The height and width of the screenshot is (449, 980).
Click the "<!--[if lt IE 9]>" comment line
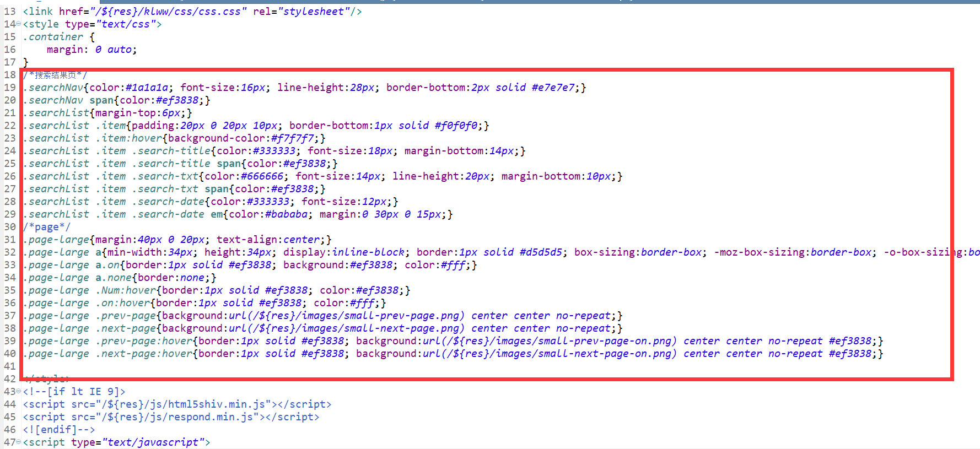click(74, 392)
